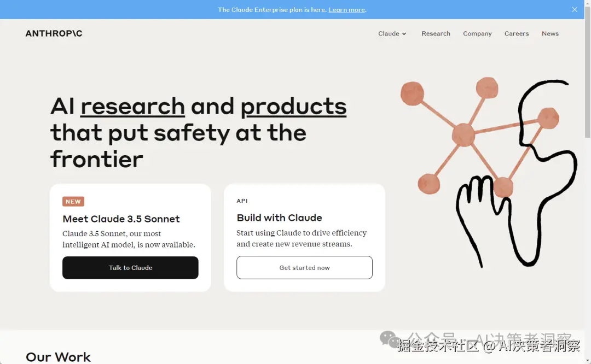Screen dimensions: 591x364
Task: Click the Claude 3.5 Sonnet description text
Action: [129, 239]
